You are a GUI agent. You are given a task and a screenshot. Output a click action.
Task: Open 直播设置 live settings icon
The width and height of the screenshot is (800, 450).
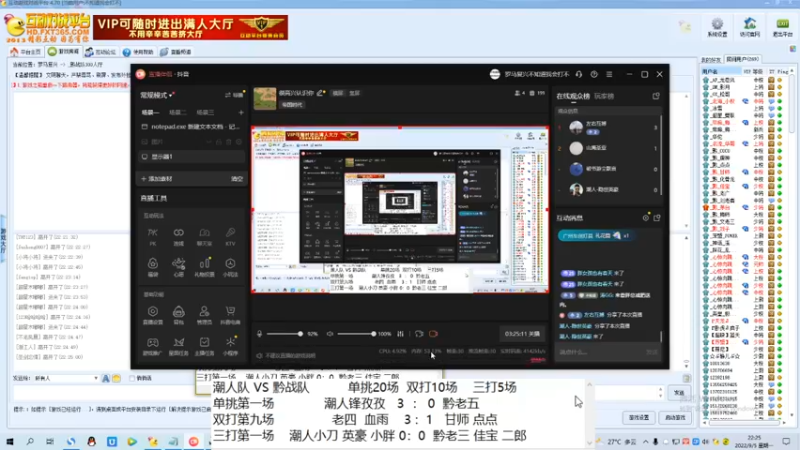(x=153, y=315)
